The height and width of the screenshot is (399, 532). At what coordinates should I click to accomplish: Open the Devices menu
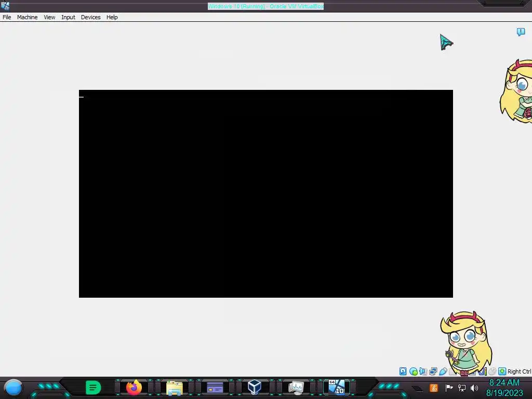click(90, 17)
